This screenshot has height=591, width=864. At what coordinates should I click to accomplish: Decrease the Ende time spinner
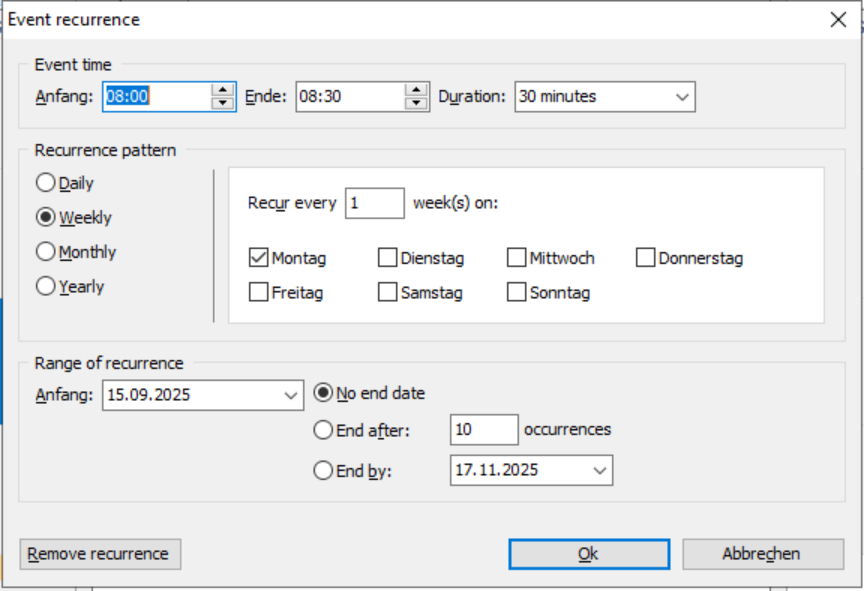coord(416,103)
